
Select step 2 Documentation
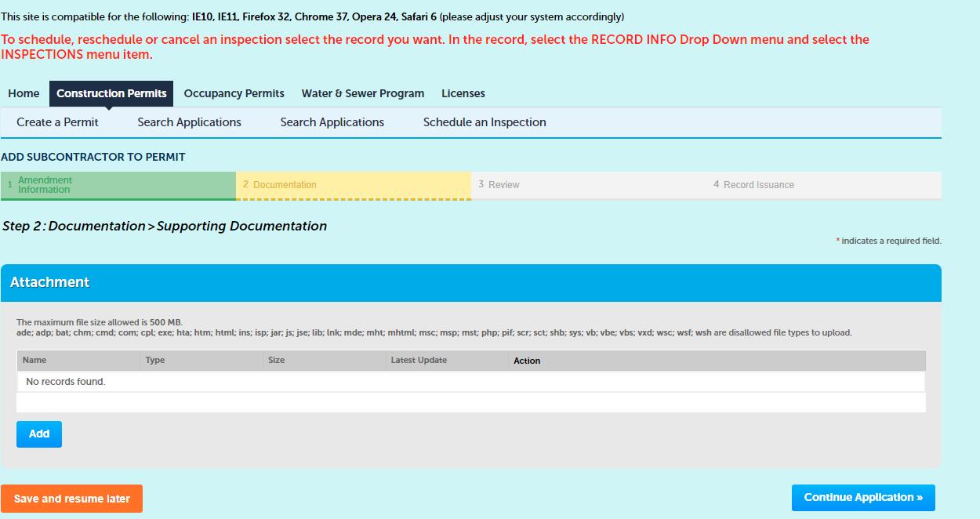click(354, 185)
